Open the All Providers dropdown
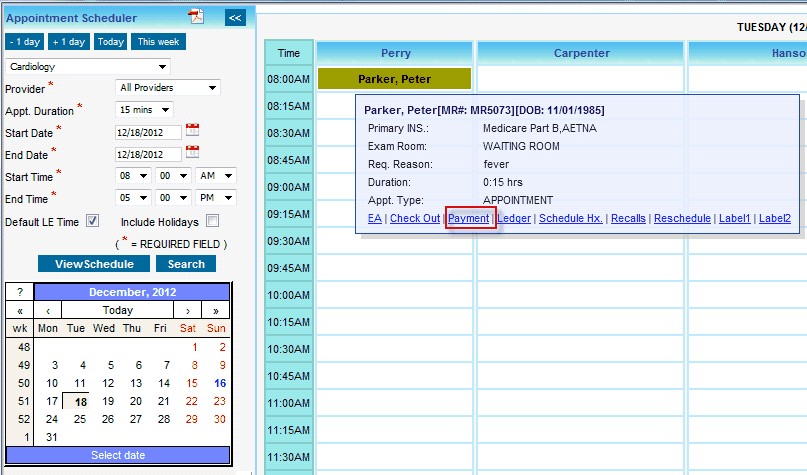Image resolution: width=807 pixels, height=475 pixels. (x=167, y=88)
